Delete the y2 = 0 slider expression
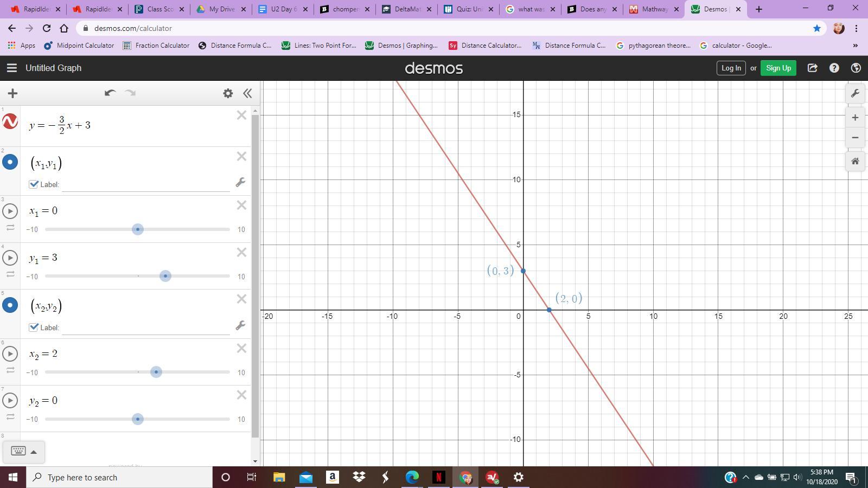This screenshot has height=488, width=868. (242, 395)
